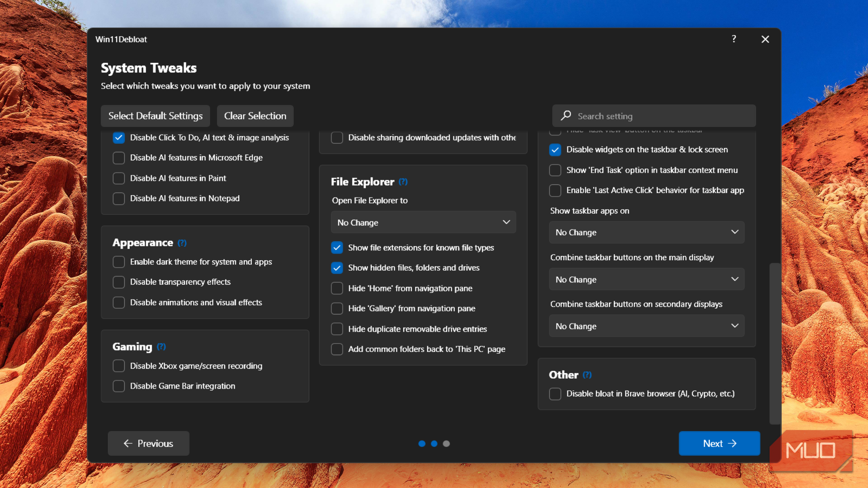Check Show 'End Task' option in taskbar menu
The width and height of the screenshot is (868, 488).
pyautogui.click(x=555, y=170)
